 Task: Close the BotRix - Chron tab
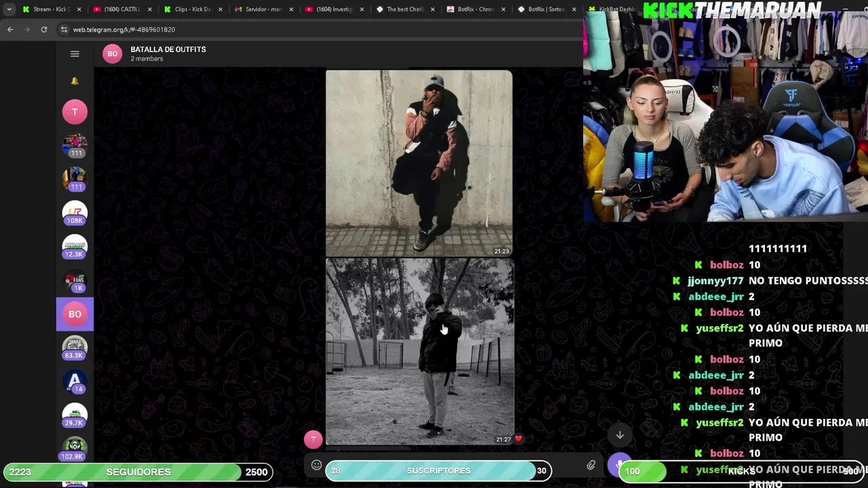tap(502, 9)
